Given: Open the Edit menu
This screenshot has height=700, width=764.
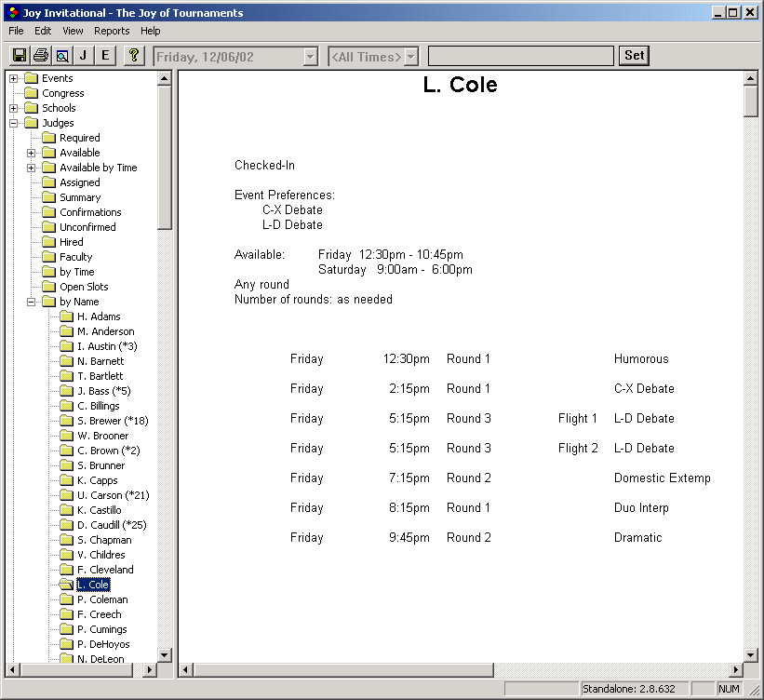Looking at the screenshot, I should pos(43,31).
